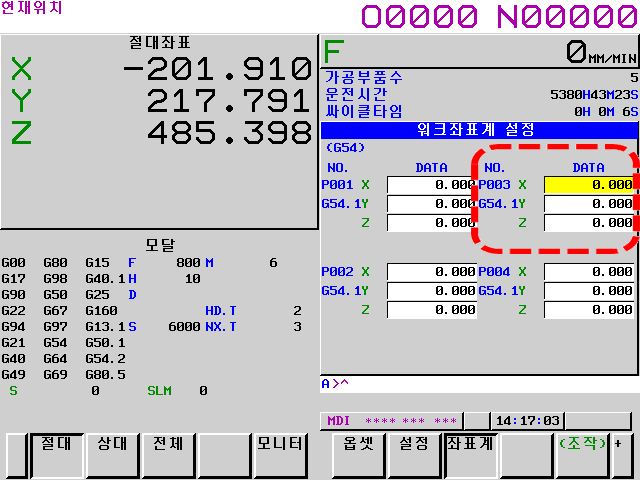This screenshot has height=480, width=640.
Task: Click the 워크좌표계 설정 title bar
Action: click(x=479, y=131)
